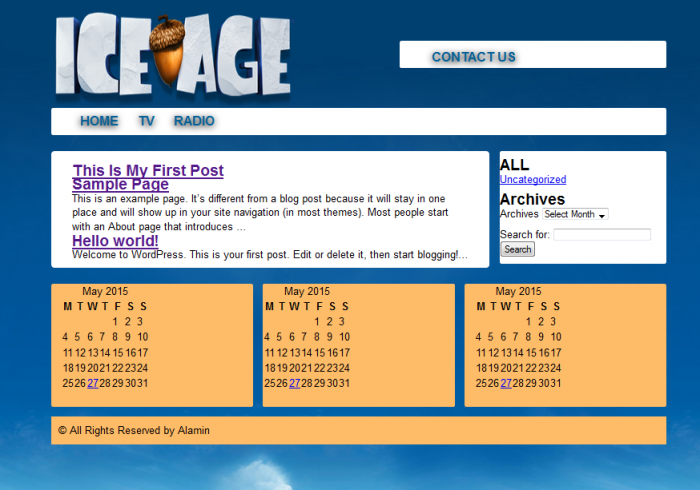Open day 27 in the middle calendar

point(295,383)
